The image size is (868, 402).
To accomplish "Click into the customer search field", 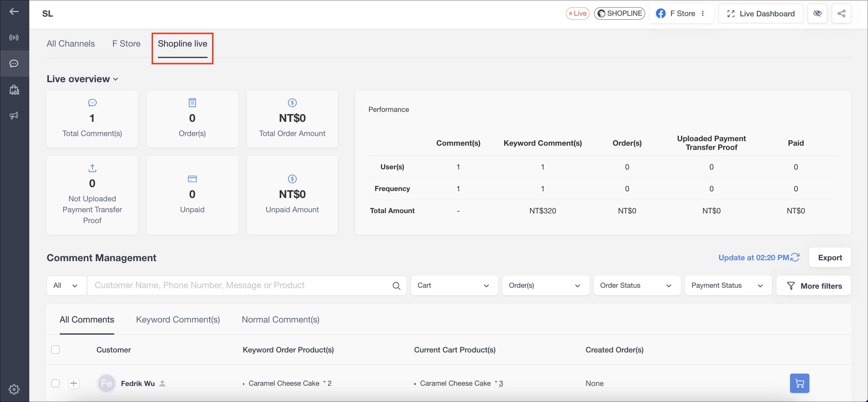I will [x=246, y=285].
